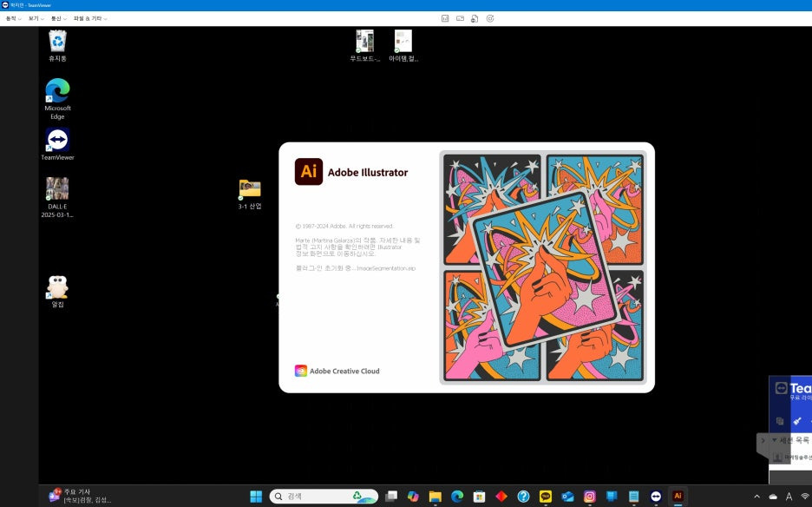
Task: Show hidden system tray icons
Action: coord(756,496)
